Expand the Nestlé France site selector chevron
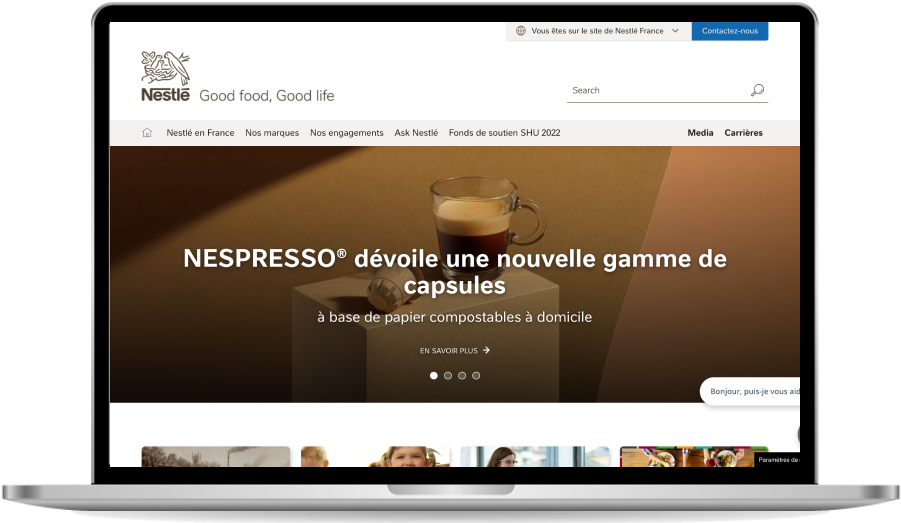This screenshot has height=523, width=901. coord(675,31)
